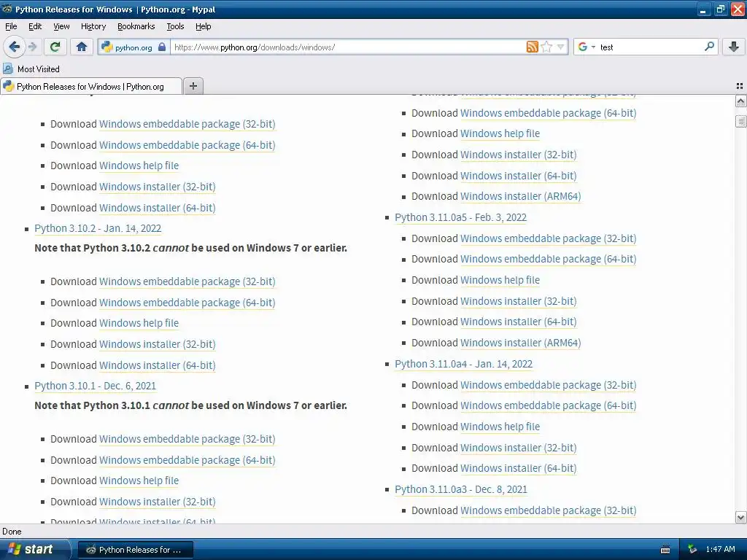Viewport: 747px width, 560px height.
Task: Open the Edit menu
Action: pos(35,26)
